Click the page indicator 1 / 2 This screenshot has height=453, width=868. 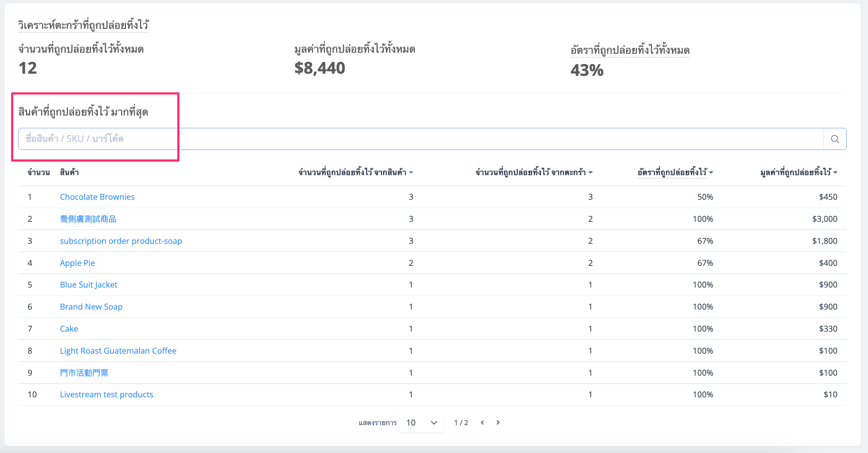[x=461, y=423]
